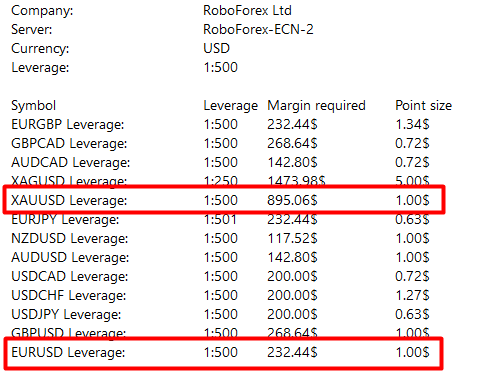The width and height of the screenshot is (482, 376).
Task: Click the USD currency value
Action: click(x=217, y=48)
